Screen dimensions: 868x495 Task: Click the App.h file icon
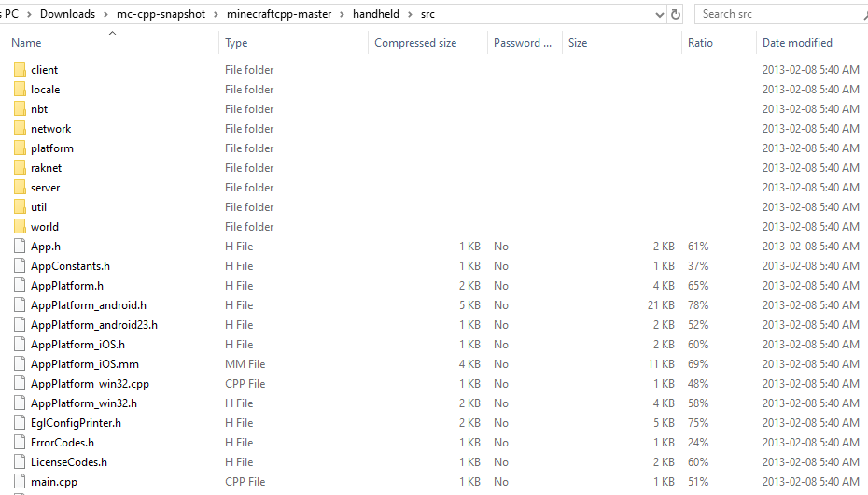tap(20, 246)
